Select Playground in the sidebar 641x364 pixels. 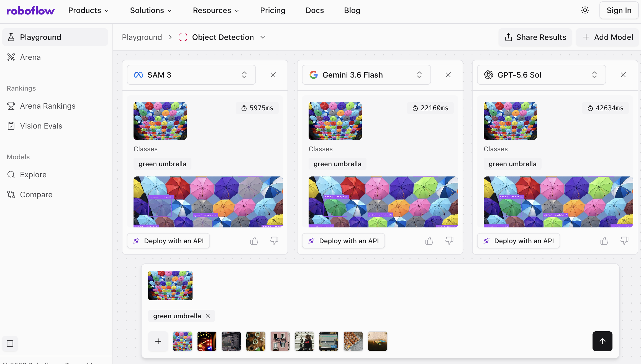tap(55, 37)
